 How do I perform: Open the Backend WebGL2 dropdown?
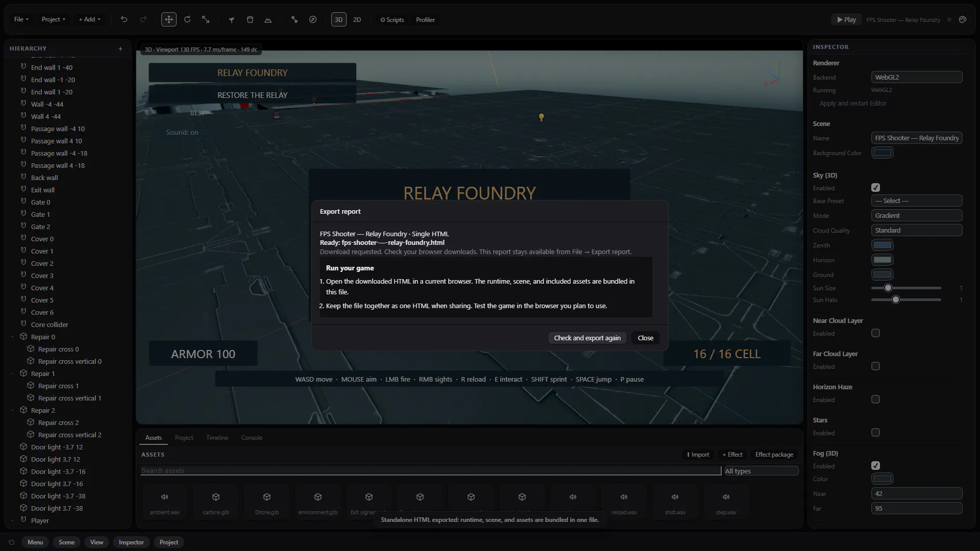pos(917,77)
